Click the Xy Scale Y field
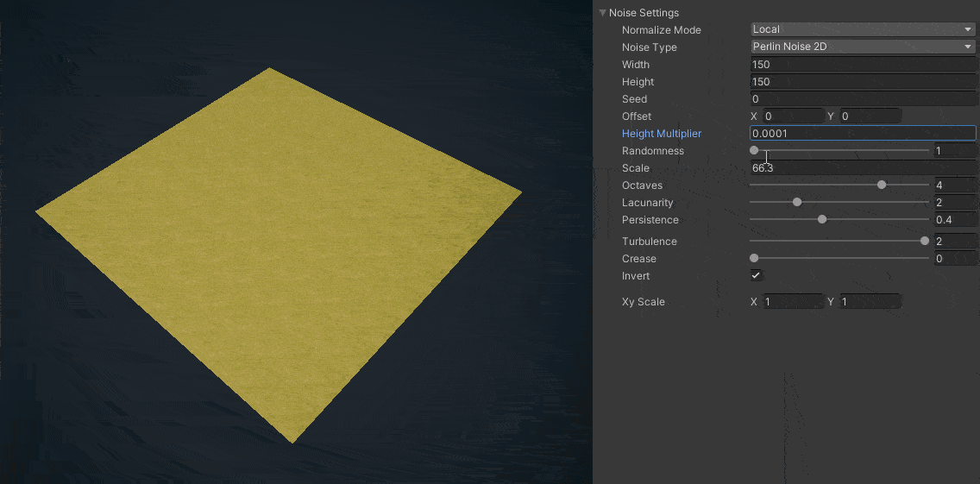The image size is (980, 484). 870,301
